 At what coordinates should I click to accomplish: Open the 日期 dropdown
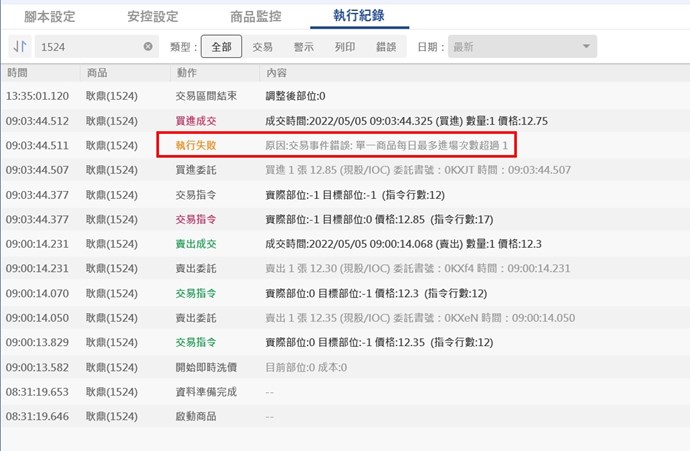pyautogui.click(x=522, y=47)
